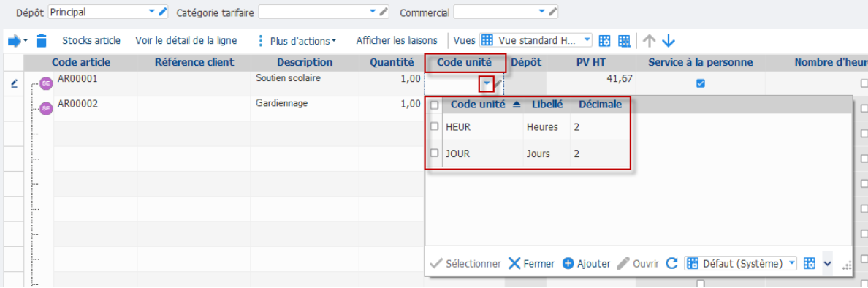Click the refresh icon in popup footer
868x288 pixels.
[672, 264]
